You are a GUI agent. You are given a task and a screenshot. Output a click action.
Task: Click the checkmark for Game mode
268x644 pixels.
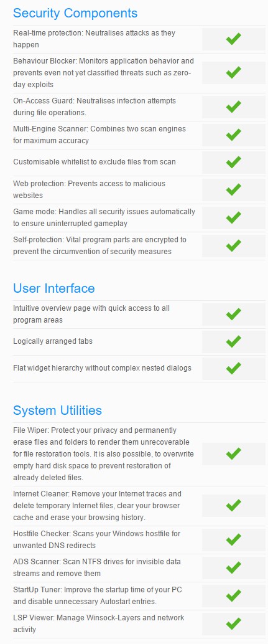(234, 218)
